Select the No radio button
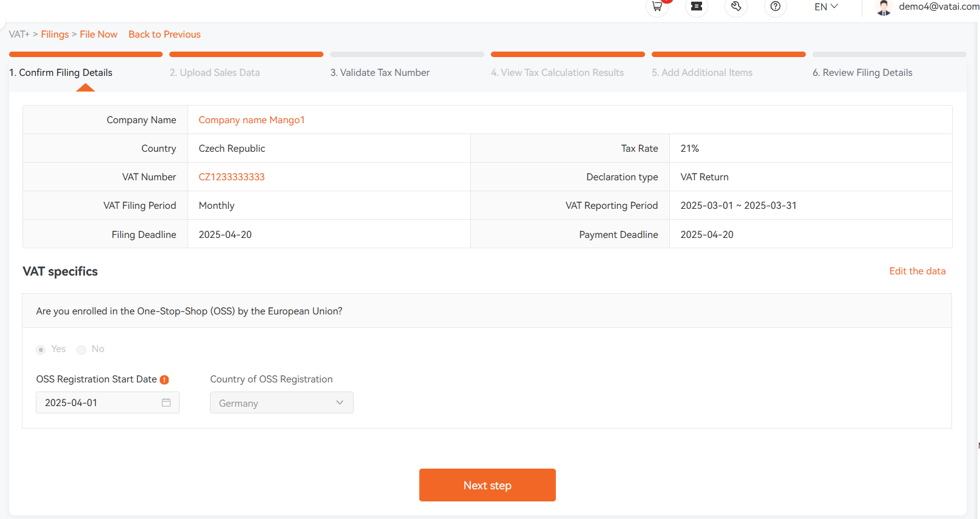Viewport: 980px width, 519px height. [x=81, y=350]
